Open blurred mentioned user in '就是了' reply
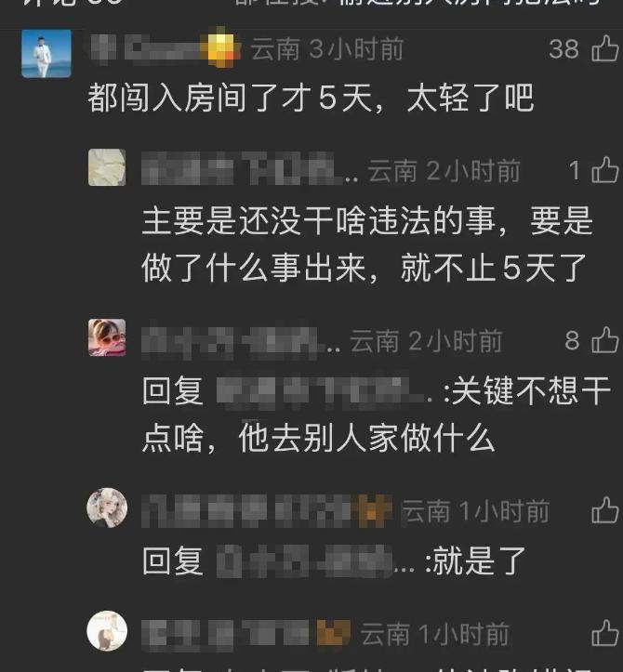Screen dimensions: 623x672 315,560
